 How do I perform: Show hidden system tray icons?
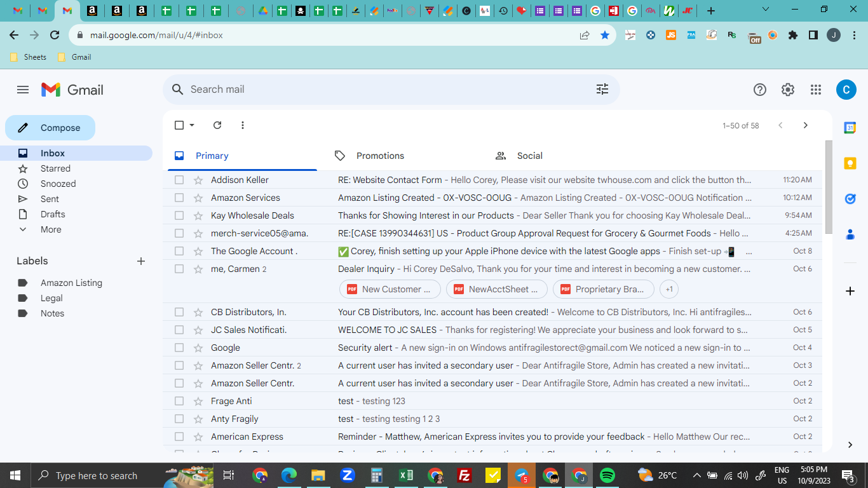coord(696,475)
